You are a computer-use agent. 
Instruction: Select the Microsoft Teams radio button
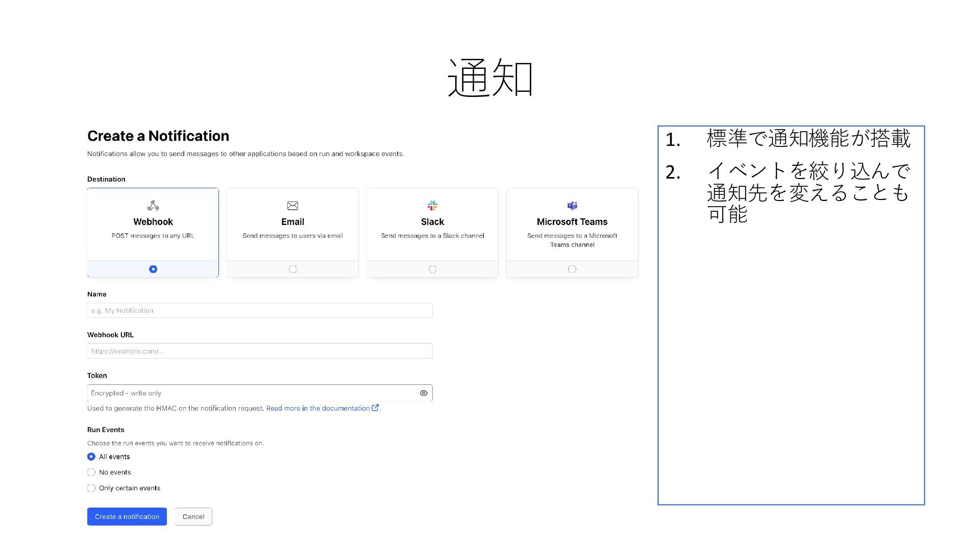point(572,269)
